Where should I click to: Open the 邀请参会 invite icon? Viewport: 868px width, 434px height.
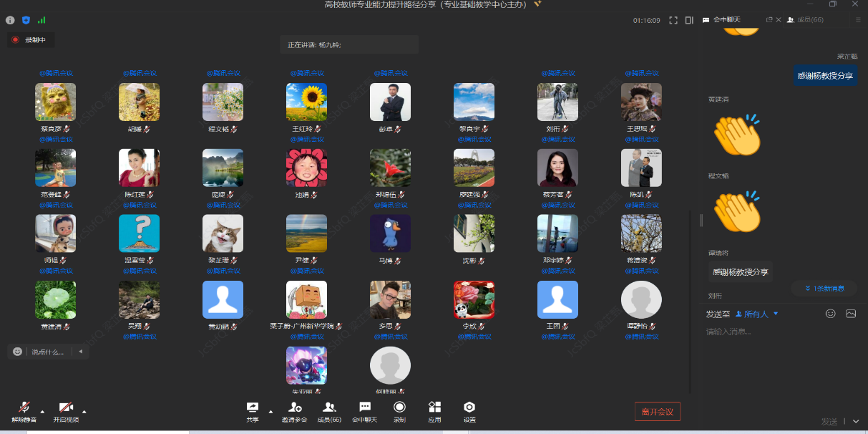click(294, 408)
